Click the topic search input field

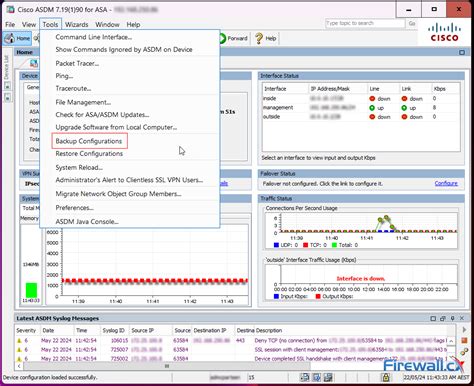[365, 23]
